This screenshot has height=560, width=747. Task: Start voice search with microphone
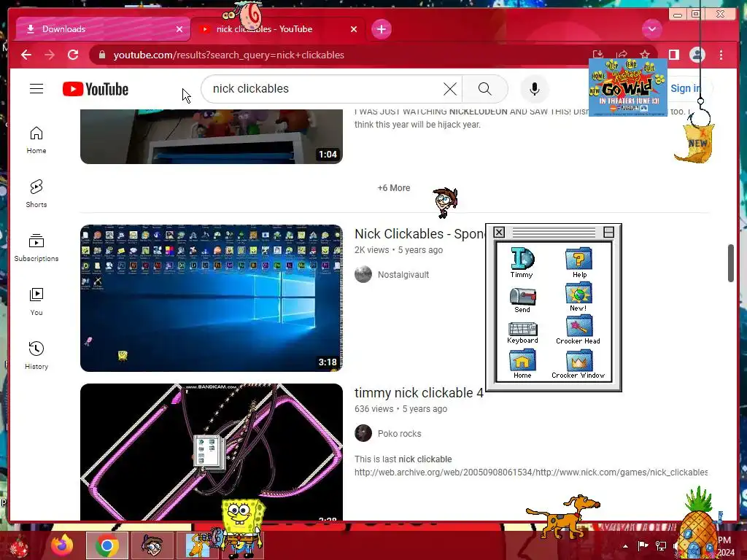point(535,88)
